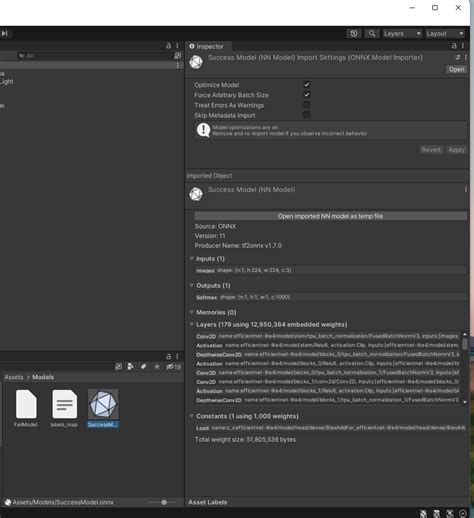Open the Inspector panel three-dot menu
Viewport: 474px width, 518px height.
point(463,46)
